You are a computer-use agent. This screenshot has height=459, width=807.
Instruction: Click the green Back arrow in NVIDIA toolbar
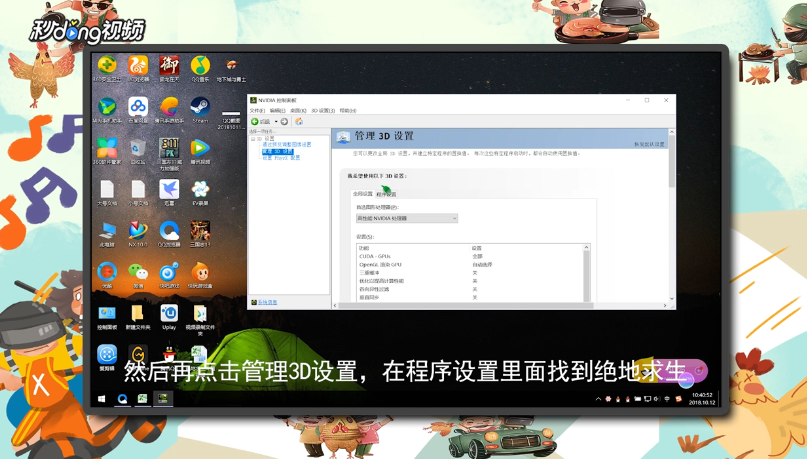click(254, 121)
